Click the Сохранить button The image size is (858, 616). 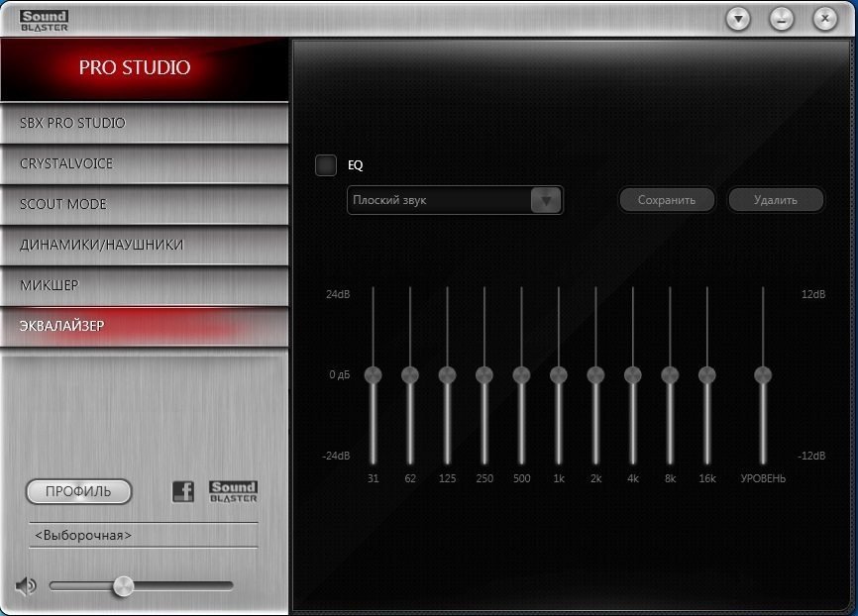(667, 200)
